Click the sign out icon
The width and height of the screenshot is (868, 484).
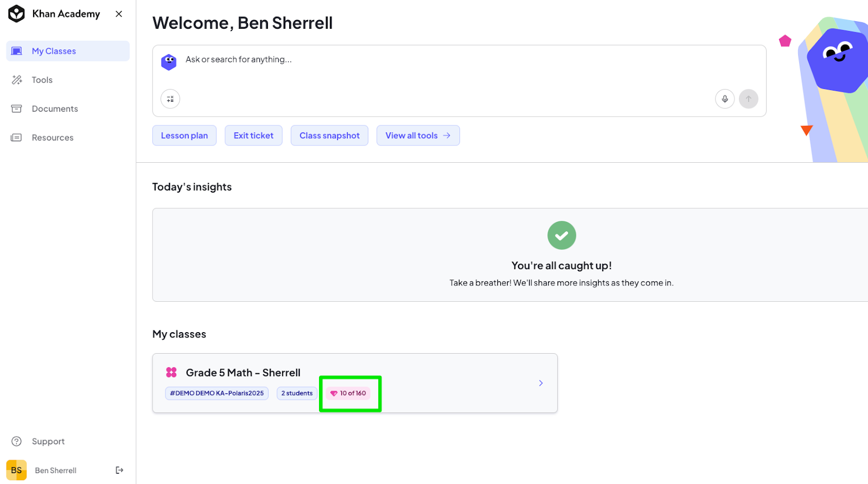coord(119,470)
